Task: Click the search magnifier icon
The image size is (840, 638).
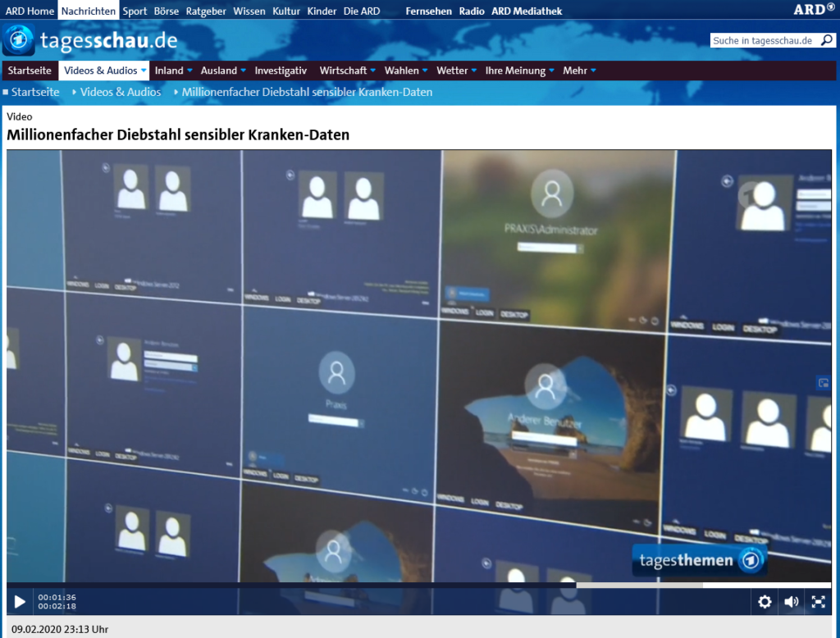Action: [x=827, y=40]
